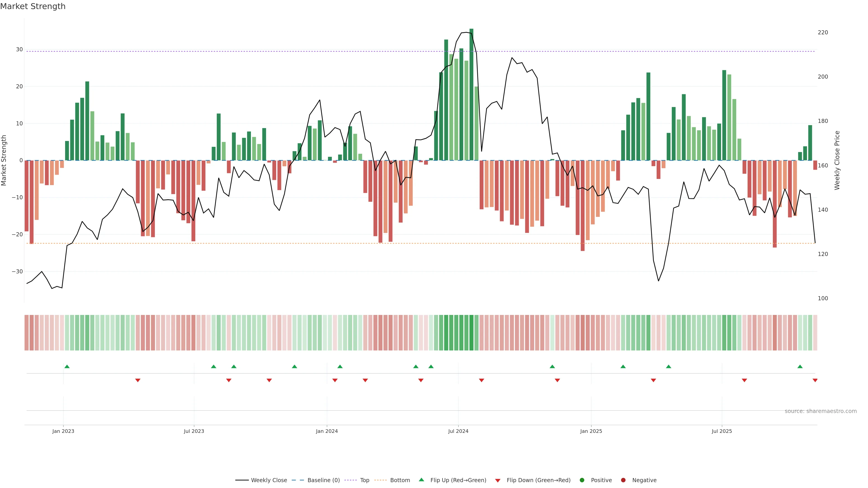Click the first red flip-down triangle marker
Viewport: 868px width, 488px height.
(x=138, y=380)
